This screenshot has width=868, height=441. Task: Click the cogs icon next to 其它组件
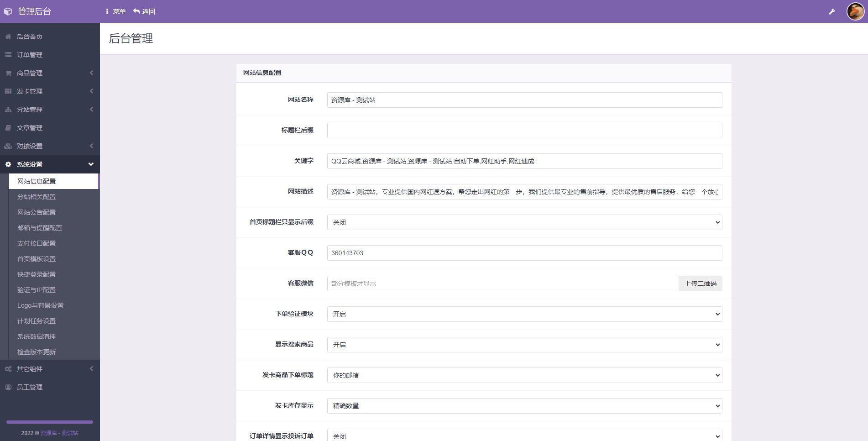coord(8,369)
